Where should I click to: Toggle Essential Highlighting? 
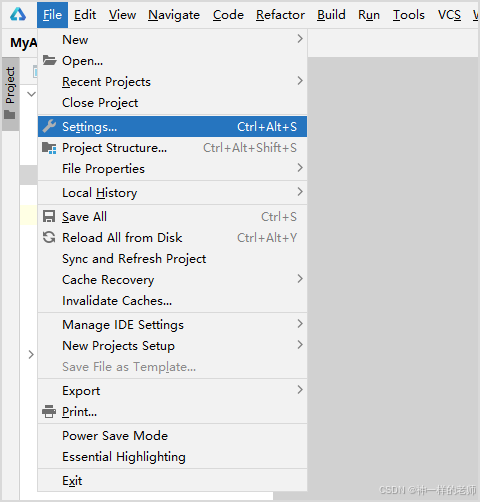point(172,457)
